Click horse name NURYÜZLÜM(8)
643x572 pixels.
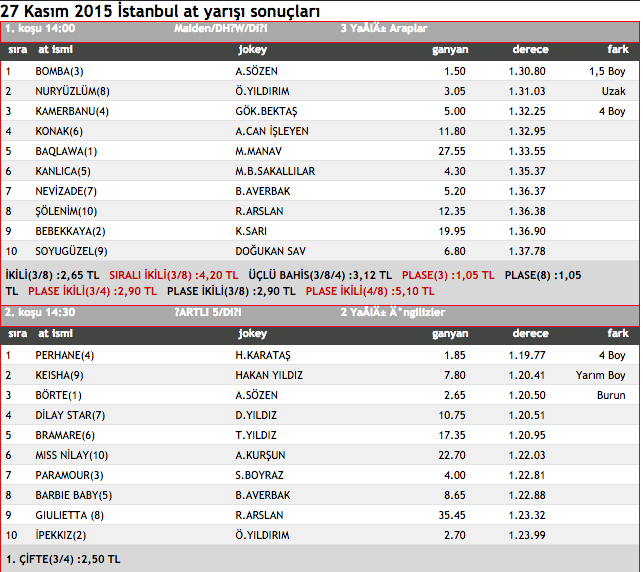click(x=70, y=91)
